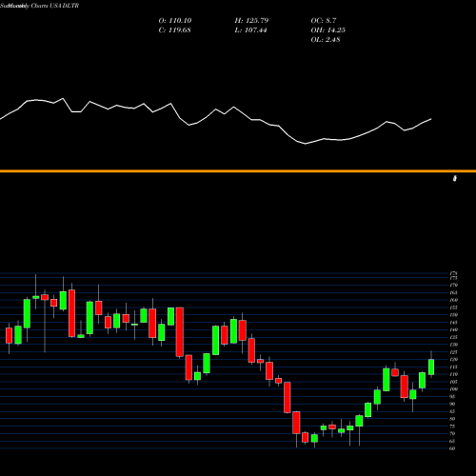This screenshot has height=476, width=476.
Task: Click the high value H: 125.79
Action: 251,20
